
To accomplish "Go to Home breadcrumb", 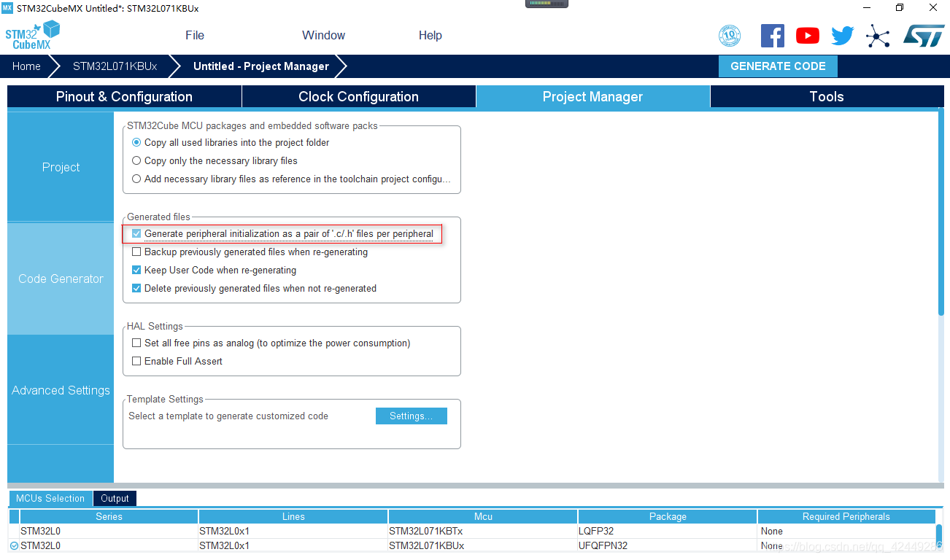I will point(26,66).
